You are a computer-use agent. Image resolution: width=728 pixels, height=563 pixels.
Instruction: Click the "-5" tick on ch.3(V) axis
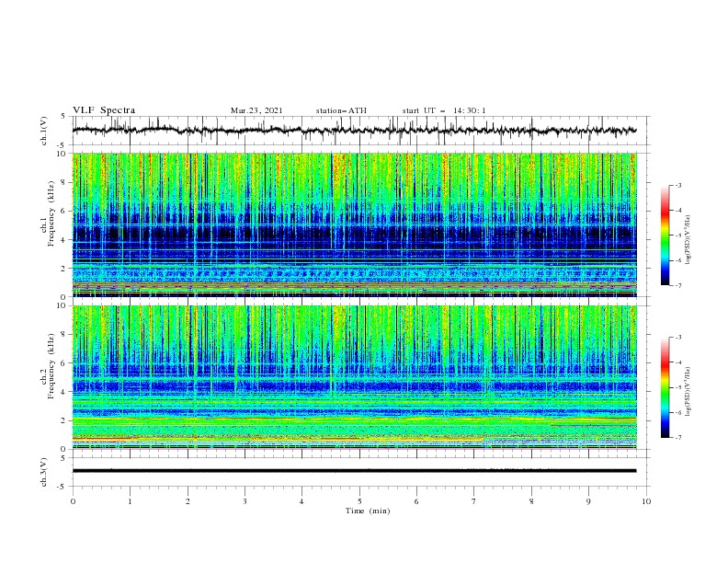[x=63, y=487]
